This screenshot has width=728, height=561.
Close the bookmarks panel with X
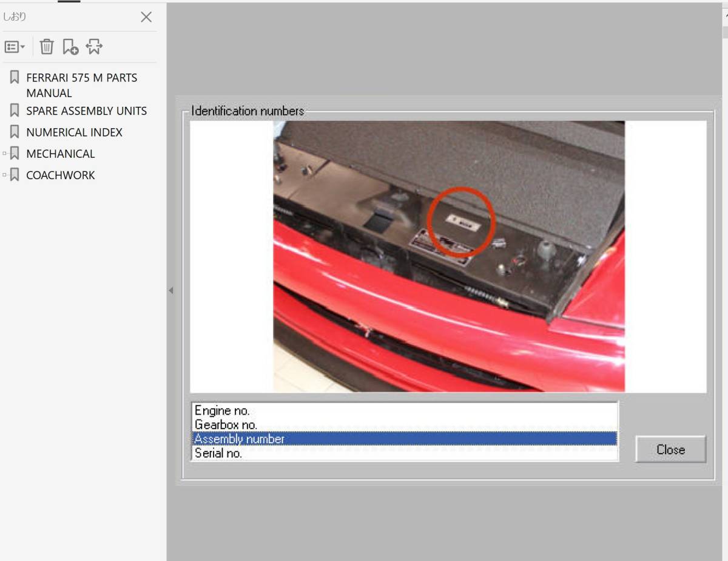coord(146,17)
